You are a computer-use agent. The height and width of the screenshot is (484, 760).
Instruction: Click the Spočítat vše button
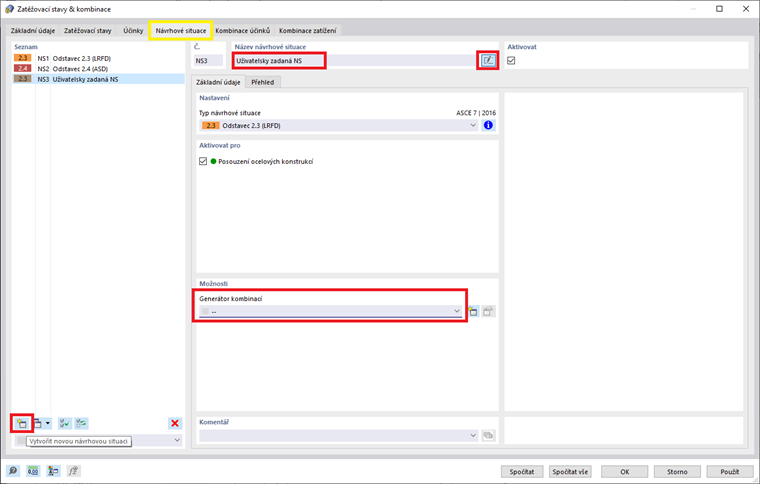pyautogui.click(x=570, y=471)
